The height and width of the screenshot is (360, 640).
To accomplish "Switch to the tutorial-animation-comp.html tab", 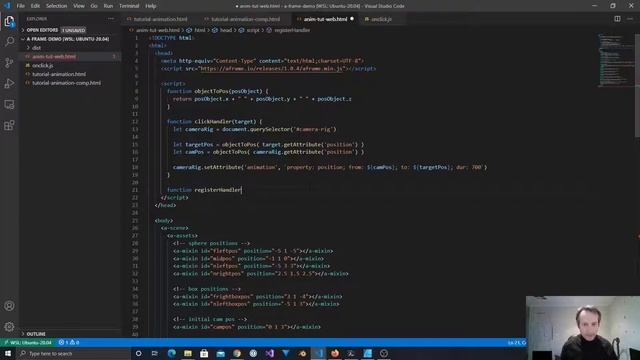I will coord(245,19).
